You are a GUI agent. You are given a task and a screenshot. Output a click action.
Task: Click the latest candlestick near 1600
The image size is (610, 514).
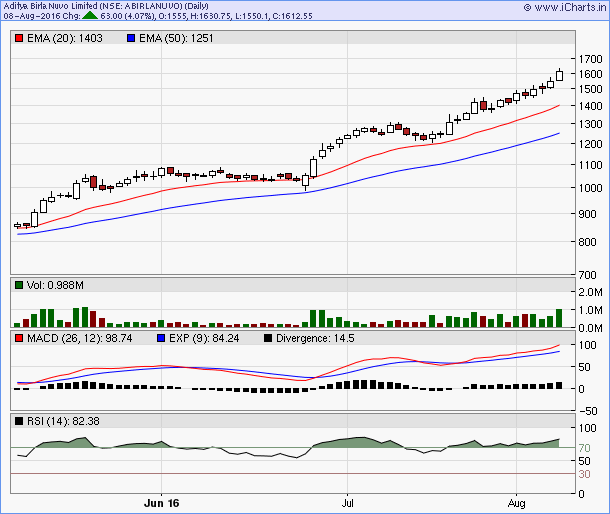(559, 75)
